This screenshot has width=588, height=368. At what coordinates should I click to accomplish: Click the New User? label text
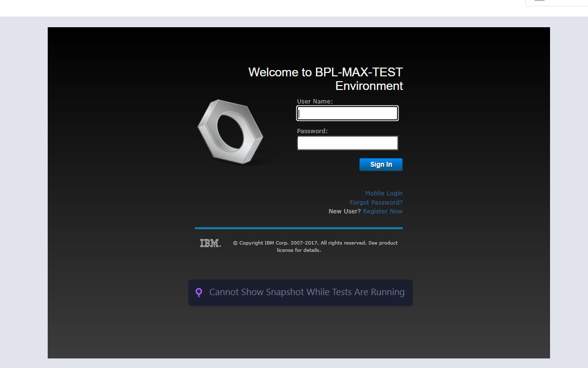point(344,211)
